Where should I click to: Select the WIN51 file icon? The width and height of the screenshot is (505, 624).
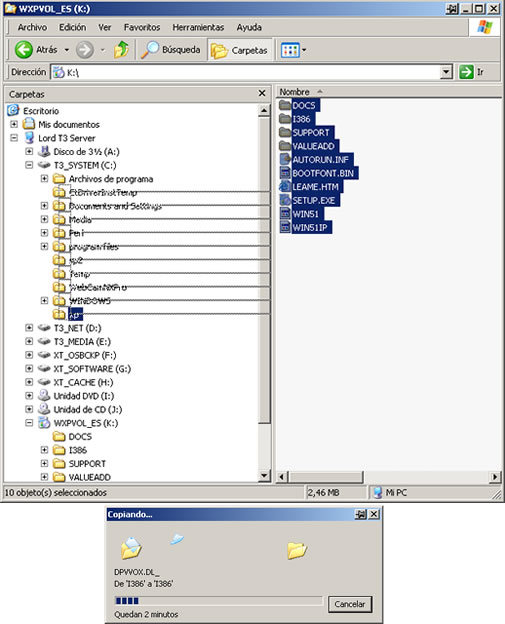pyautogui.click(x=285, y=213)
